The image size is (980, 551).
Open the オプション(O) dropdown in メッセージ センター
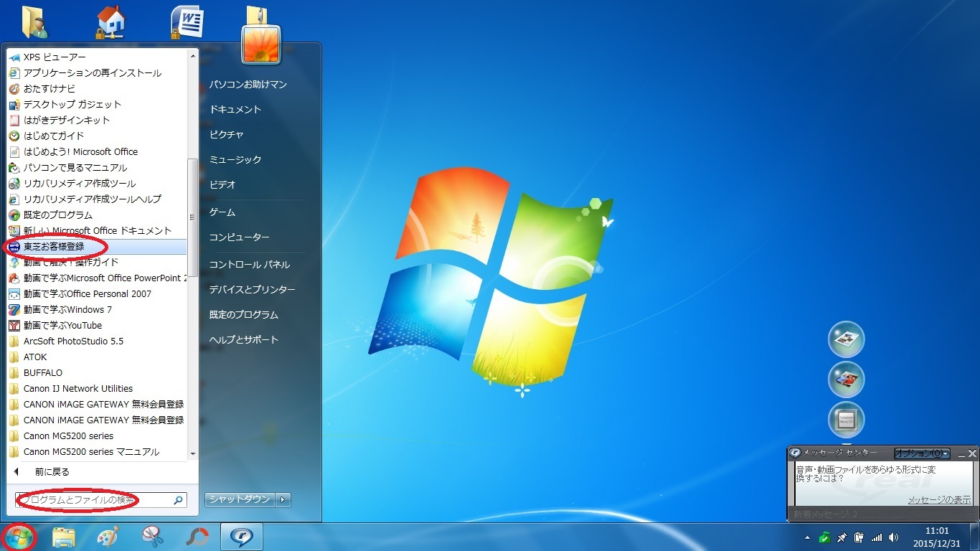point(922,453)
